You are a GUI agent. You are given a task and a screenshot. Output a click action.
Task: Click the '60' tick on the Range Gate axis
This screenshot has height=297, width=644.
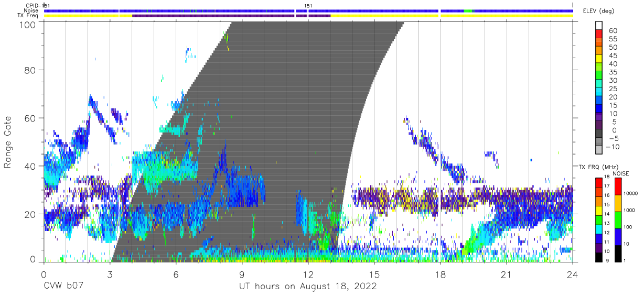(30, 118)
